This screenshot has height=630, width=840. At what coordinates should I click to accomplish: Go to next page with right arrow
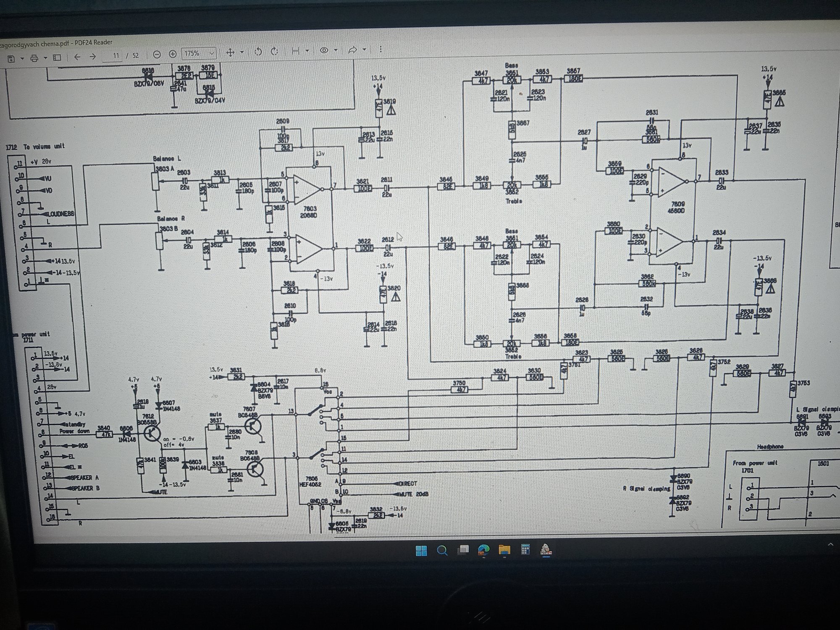[93, 56]
